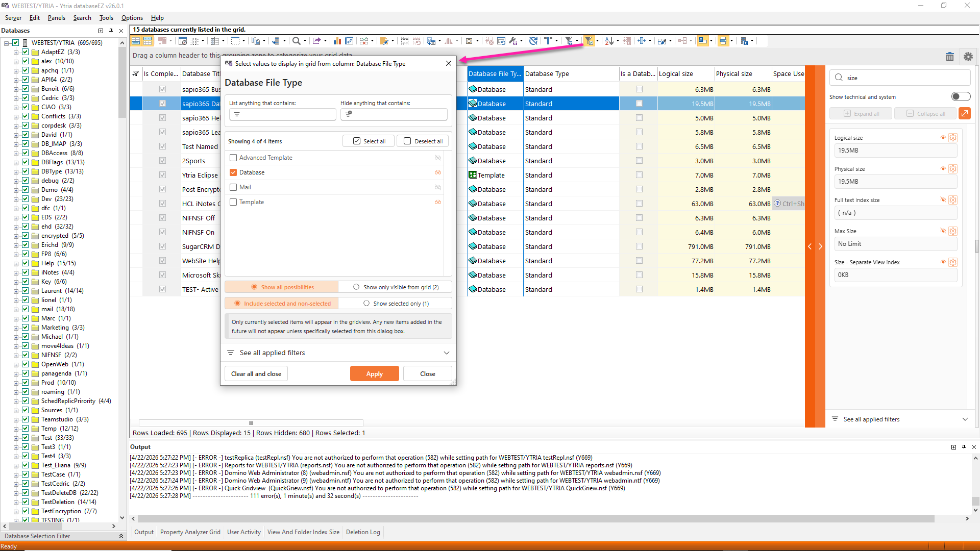Click the highlighted value filter funnel icon
Screen dimensions: 980x551
[x=589, y=41]
